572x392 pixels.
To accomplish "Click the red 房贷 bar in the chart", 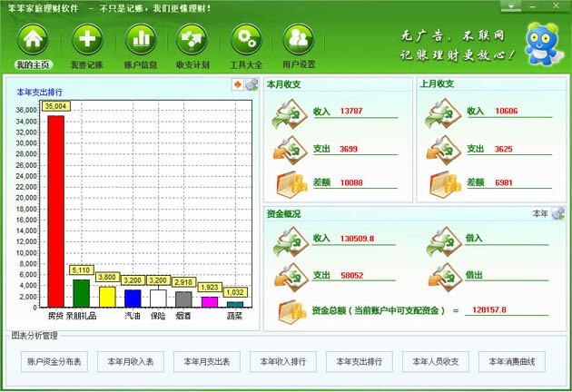I will (56, 211).
